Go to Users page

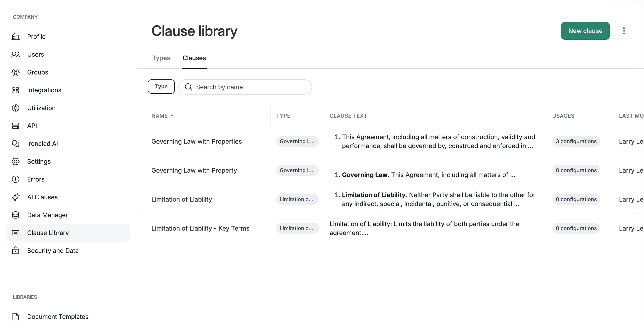pos(67,54)
